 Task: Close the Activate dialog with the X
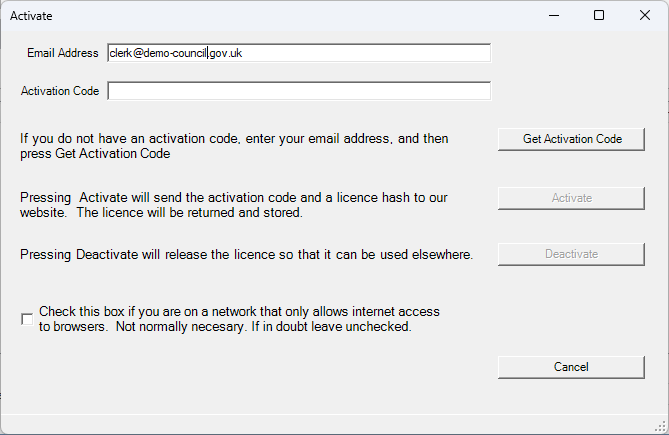coord(645,16)
